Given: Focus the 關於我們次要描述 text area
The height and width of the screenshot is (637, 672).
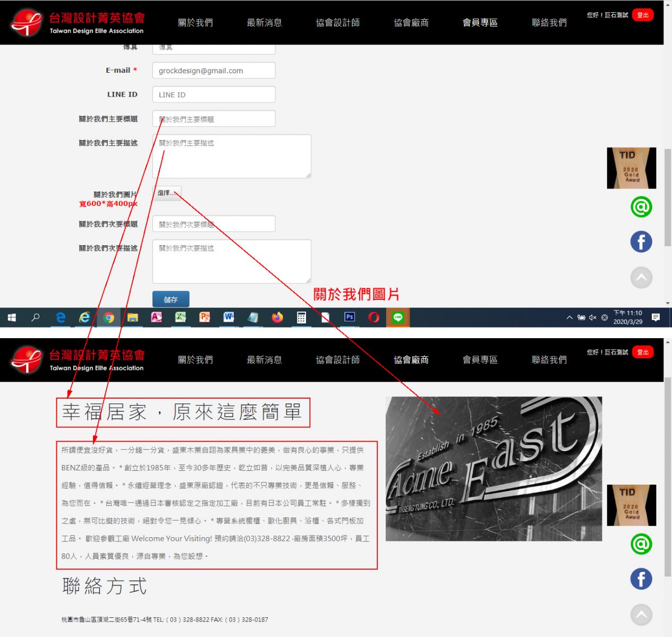Looking at the screenshot, I should tap(232, 261).
